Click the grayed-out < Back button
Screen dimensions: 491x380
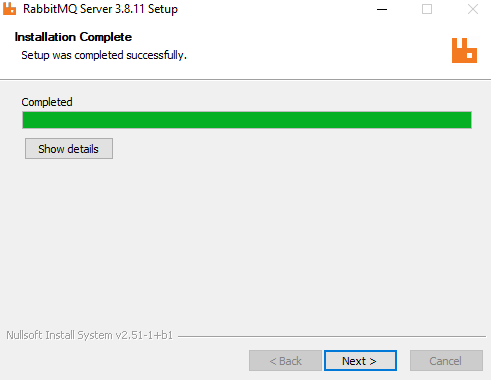(x=285, y=361)
